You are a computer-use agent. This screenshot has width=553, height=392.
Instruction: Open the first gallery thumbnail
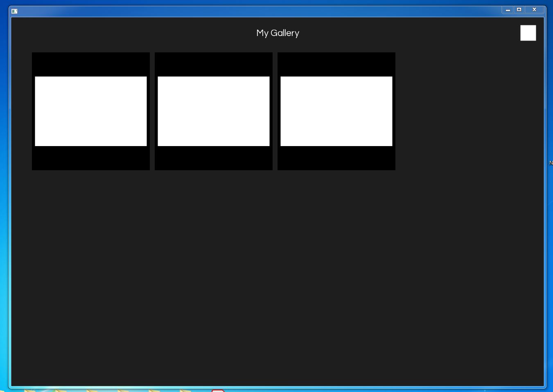91,111
